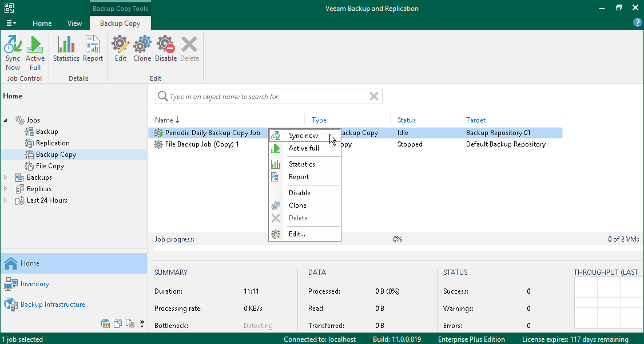This screenshot has height=344, width=644.
Task: Open the help question mark icon
Action: [638, 23]
